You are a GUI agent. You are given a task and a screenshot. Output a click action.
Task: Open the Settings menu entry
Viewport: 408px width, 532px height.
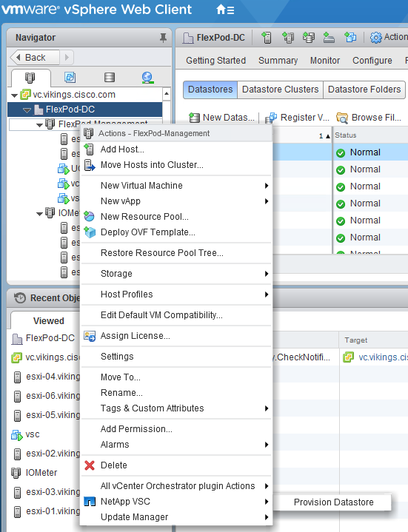[x=176, y=356]
